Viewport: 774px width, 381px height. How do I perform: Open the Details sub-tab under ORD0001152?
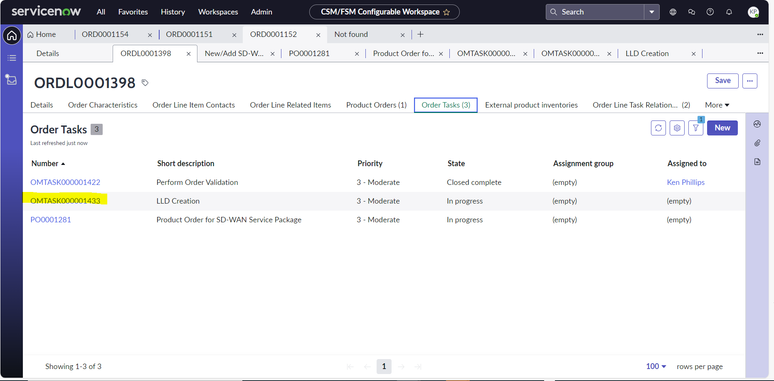pos(47,53)
